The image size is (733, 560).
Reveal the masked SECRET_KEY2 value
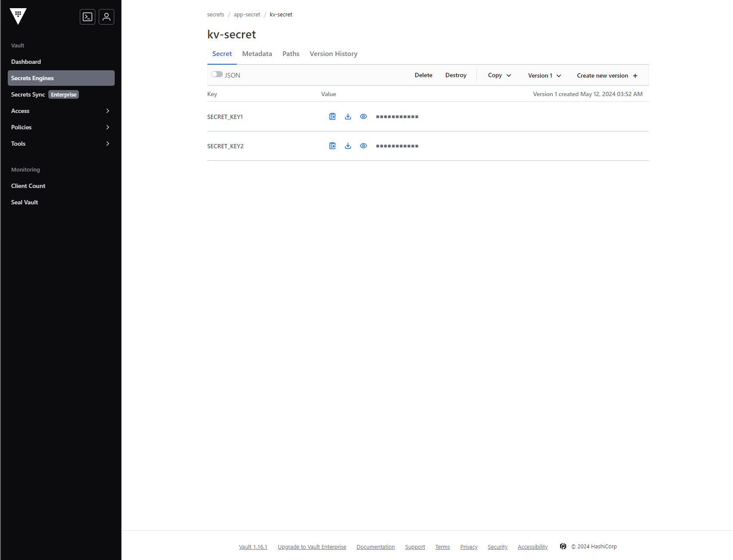[363, 146]
